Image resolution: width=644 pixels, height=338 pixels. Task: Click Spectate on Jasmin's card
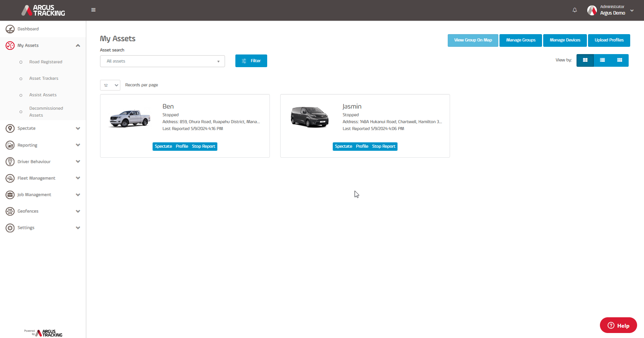[x=343, y=147]
